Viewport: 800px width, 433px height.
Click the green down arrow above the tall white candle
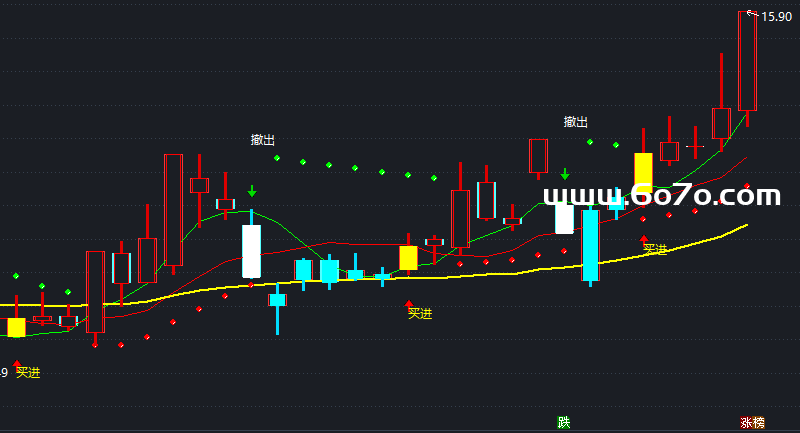[x=252, y=191]
